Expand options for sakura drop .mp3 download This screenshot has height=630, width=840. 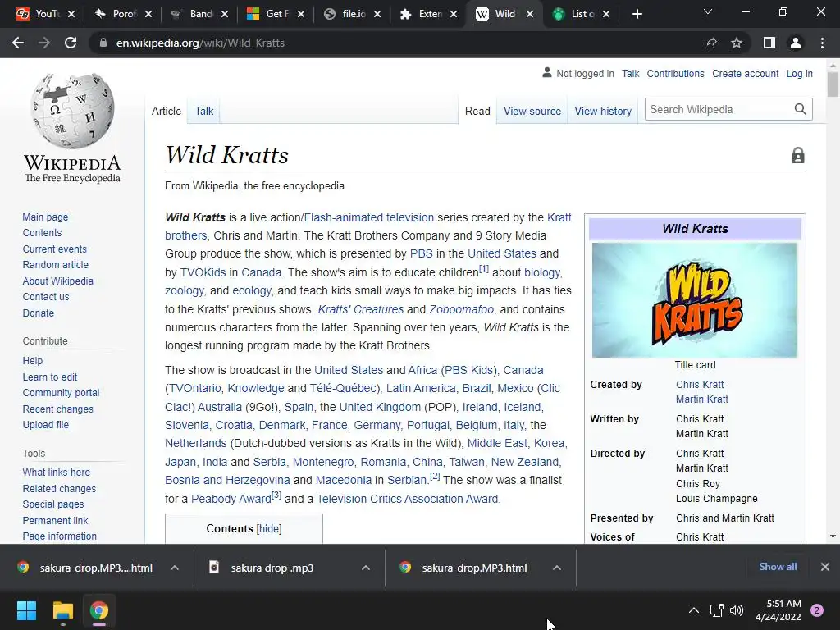366,568
